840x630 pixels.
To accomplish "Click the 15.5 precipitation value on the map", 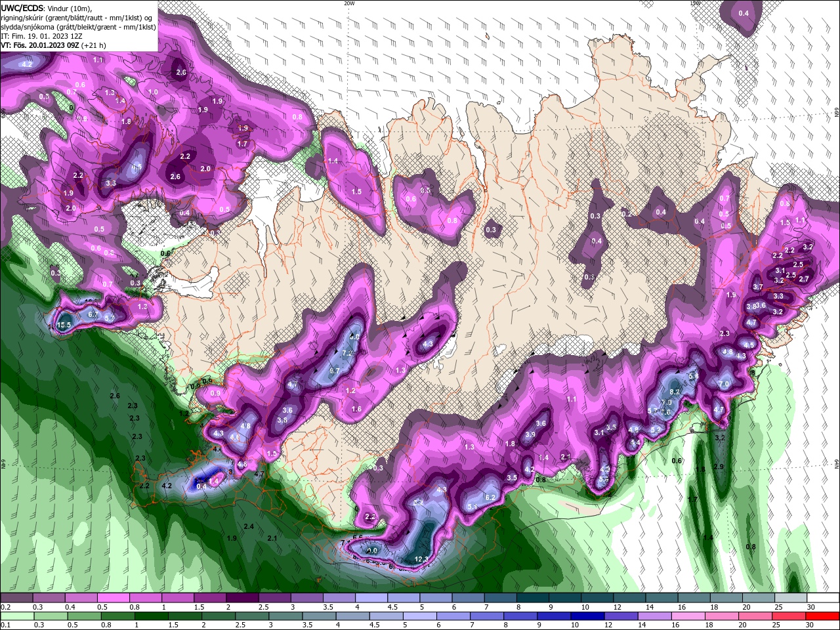I will (64, 325).
